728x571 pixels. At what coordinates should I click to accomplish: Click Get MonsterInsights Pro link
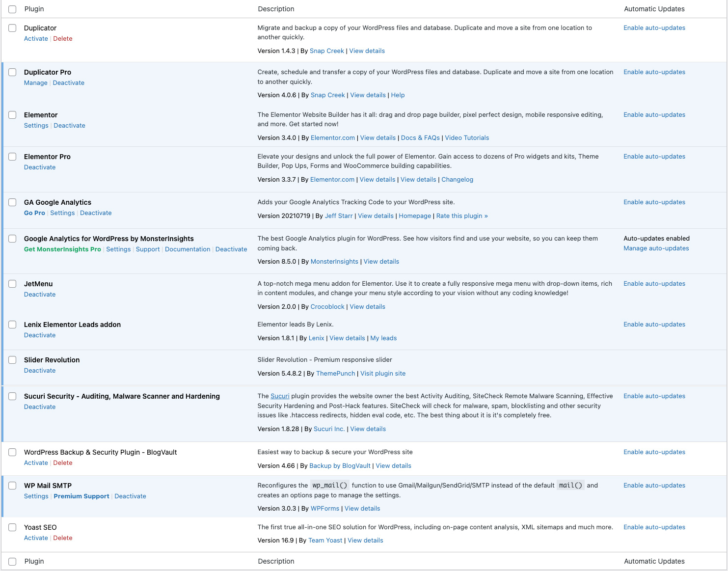click(x=62, y=249)
